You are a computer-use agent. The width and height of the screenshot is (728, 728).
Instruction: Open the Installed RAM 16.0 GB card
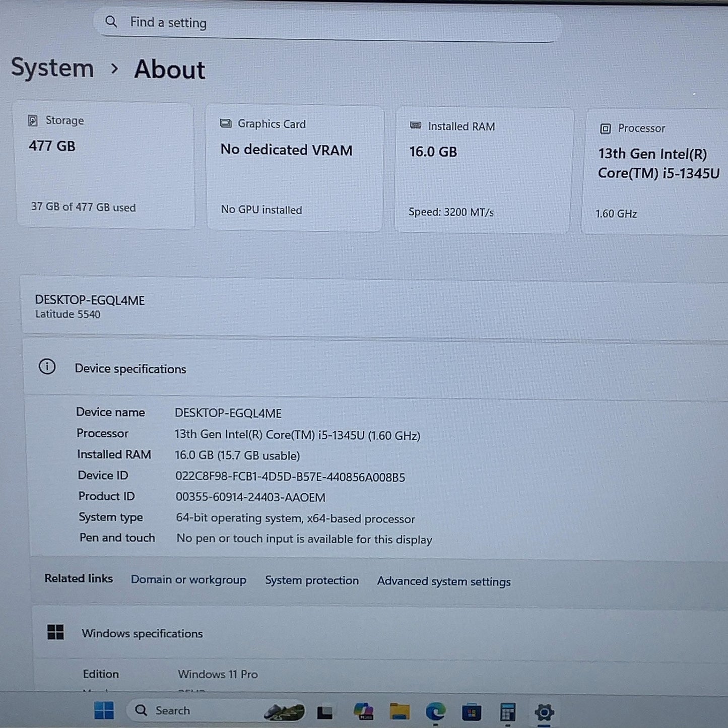484,170
